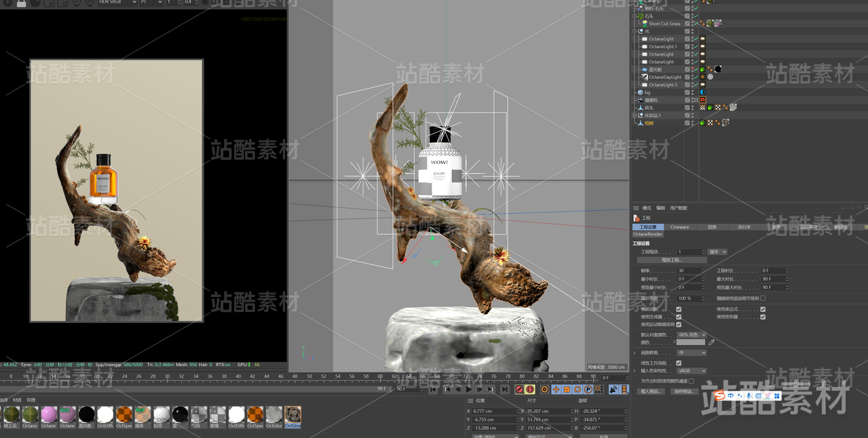This screenshot has width=868, height=438.
Task: Open the 视图修剪 dropdown
Action: pyautogui.click(x=692, y=353)
